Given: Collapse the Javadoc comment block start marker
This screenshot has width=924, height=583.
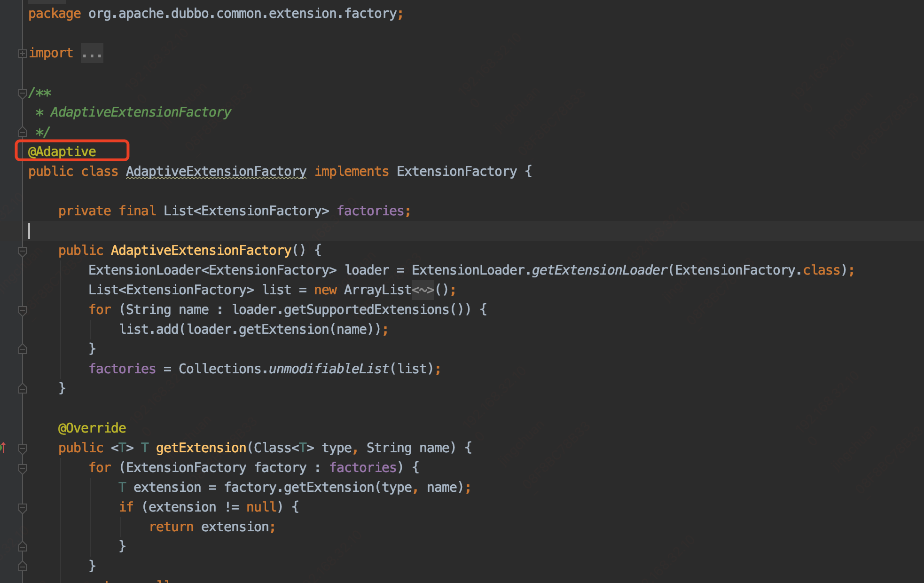Looking at the screenshot, I should tap(22, 93).
